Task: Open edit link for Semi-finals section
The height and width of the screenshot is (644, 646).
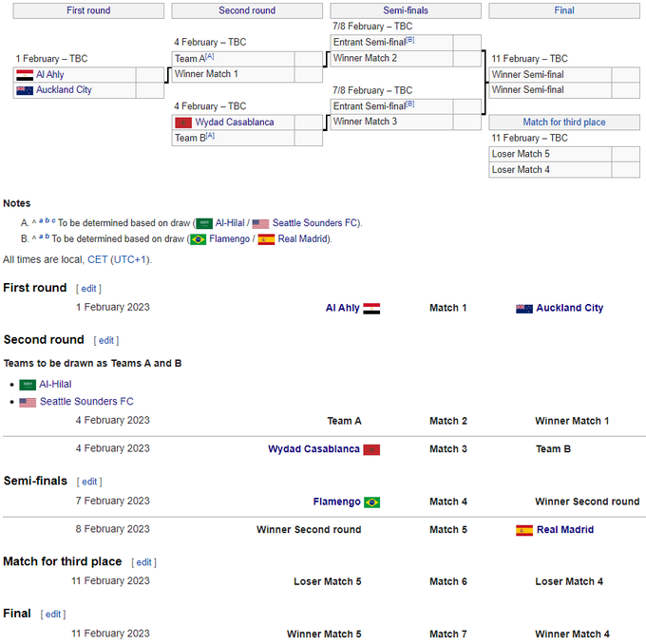Action: [89, 483]
